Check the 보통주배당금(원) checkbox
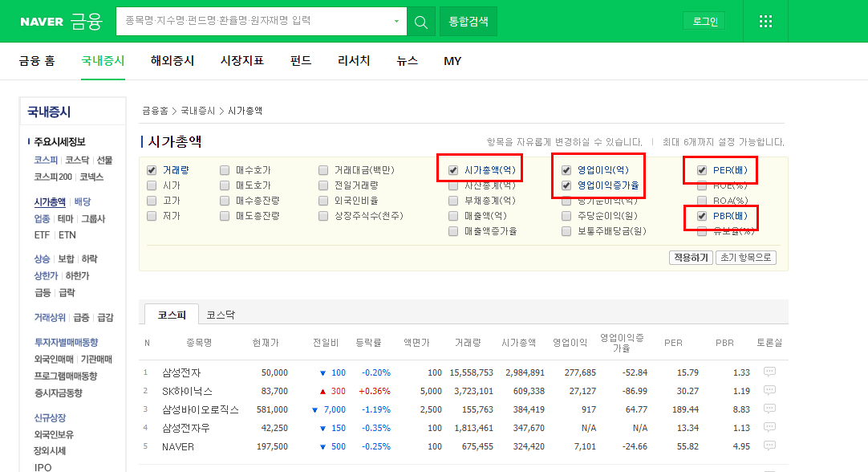868x472 pixels. click(x=566, y=231)
